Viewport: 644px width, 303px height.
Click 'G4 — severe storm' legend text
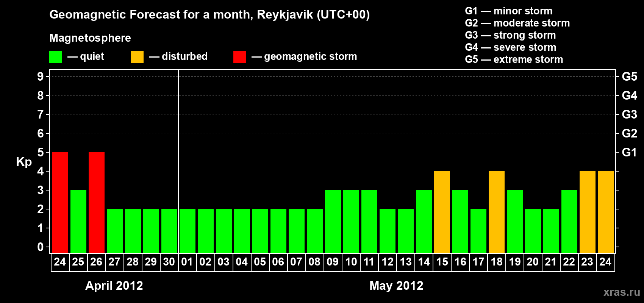pyautogui.click(x=511, y=47)
